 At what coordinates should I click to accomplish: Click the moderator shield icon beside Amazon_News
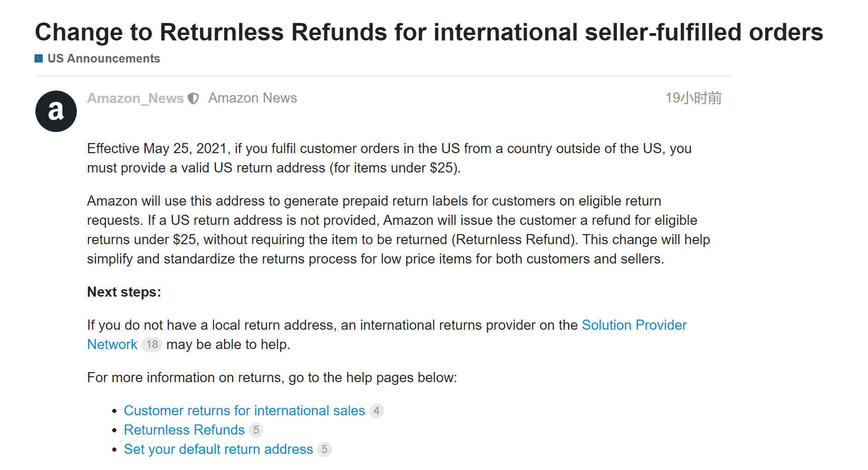[x=194, y=98]
